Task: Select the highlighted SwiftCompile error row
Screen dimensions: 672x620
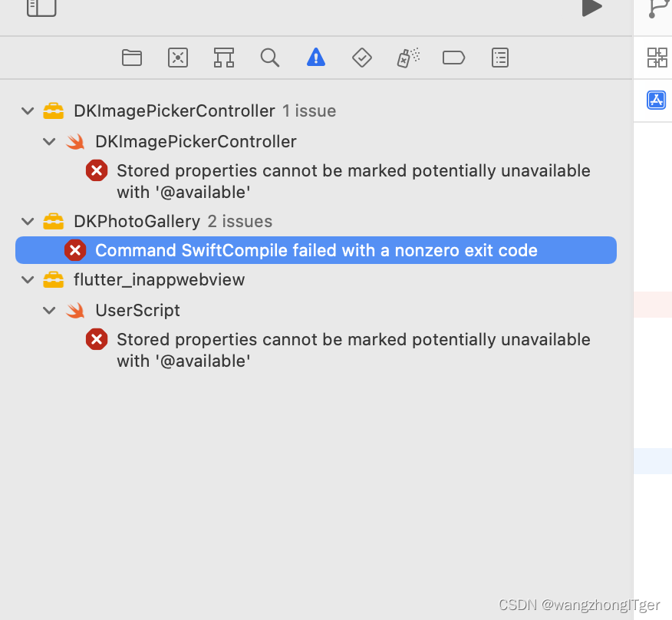Action: [x=315, y=250]
